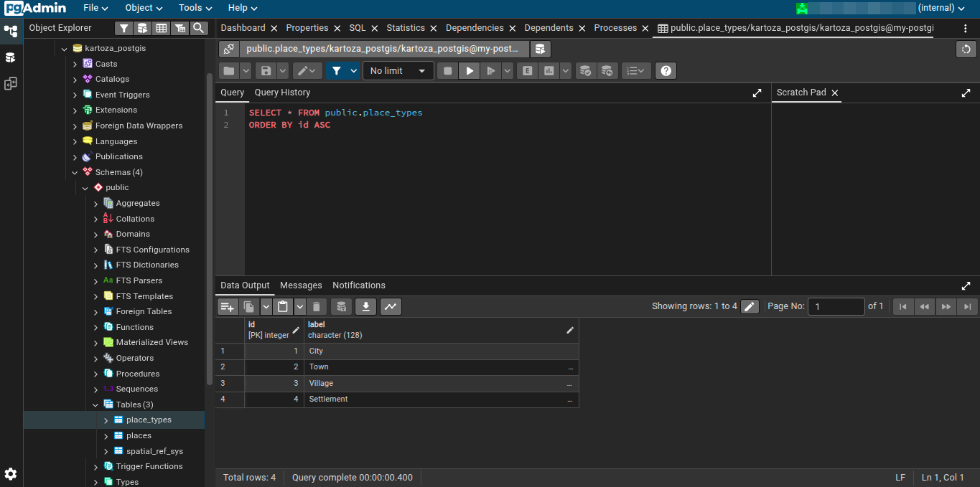980x487 pixels.
Task: Download query results as file
Action: click(x=365, y=307)
